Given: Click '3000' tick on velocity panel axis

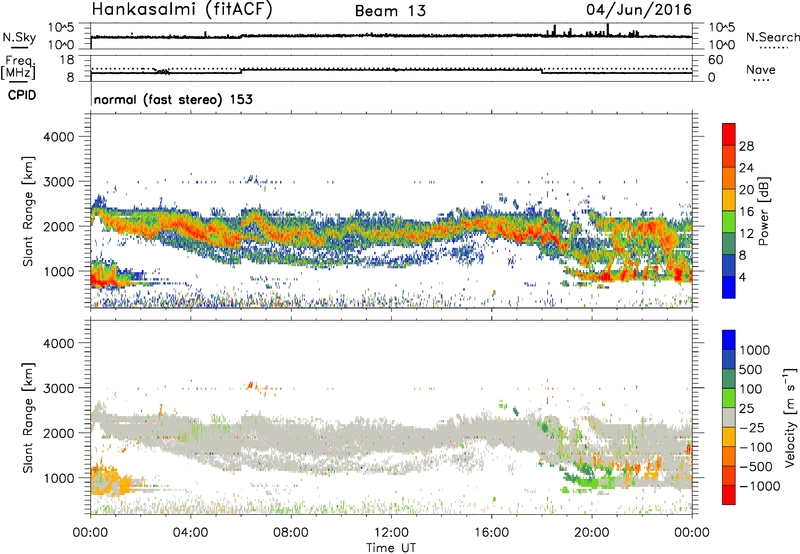Looking at the screenshot, I should (x=58, y=388).
